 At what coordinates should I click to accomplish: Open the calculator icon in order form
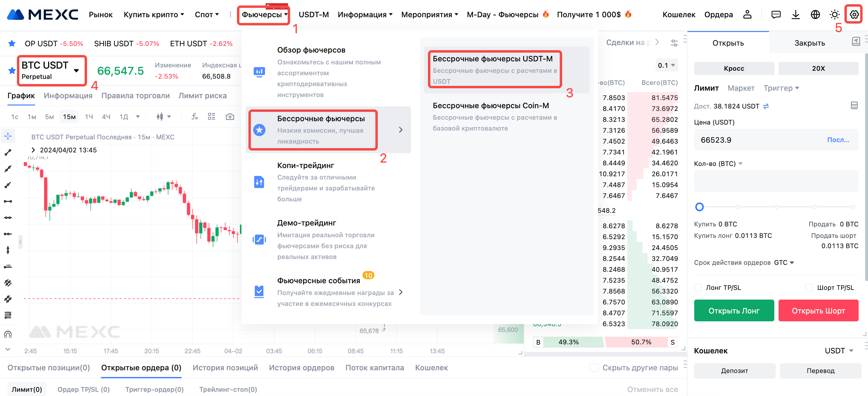(x=854, y=105)
